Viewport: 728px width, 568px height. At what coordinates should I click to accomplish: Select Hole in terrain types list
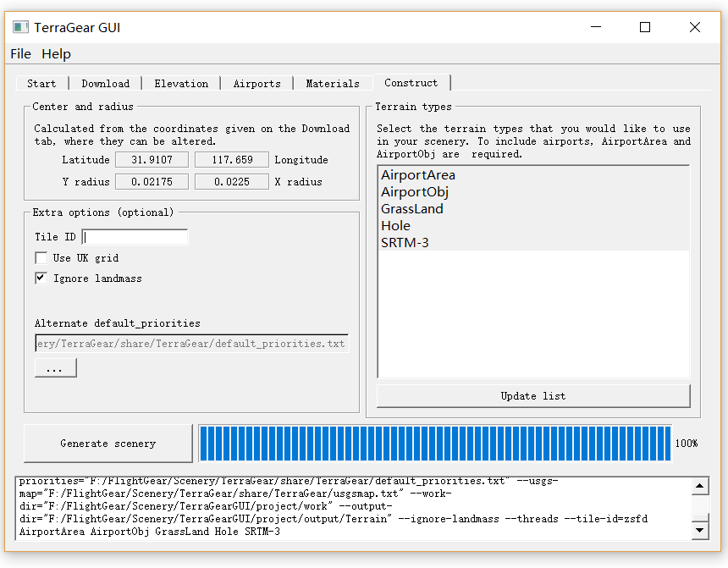tap(533, 226)
